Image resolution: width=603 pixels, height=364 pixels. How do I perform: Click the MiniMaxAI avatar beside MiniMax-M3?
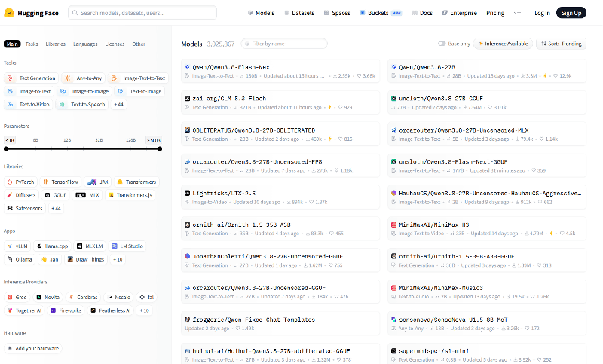pos(393,225)
